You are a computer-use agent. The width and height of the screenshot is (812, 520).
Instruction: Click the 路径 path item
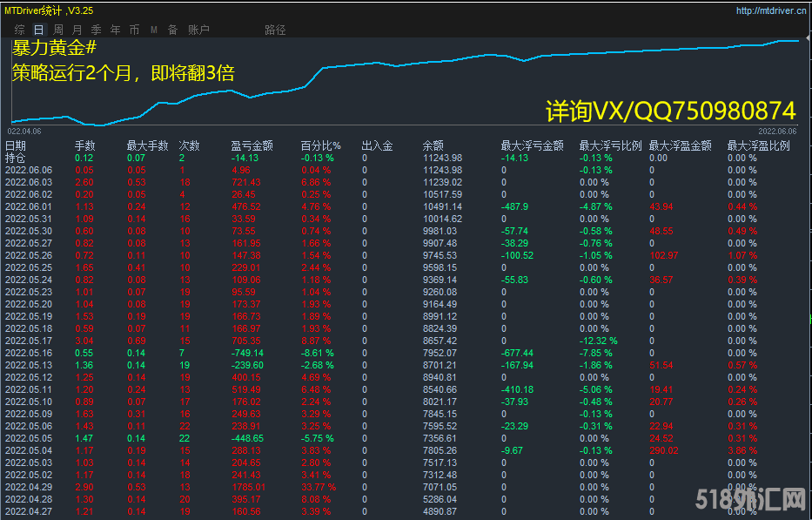point(275,30)
